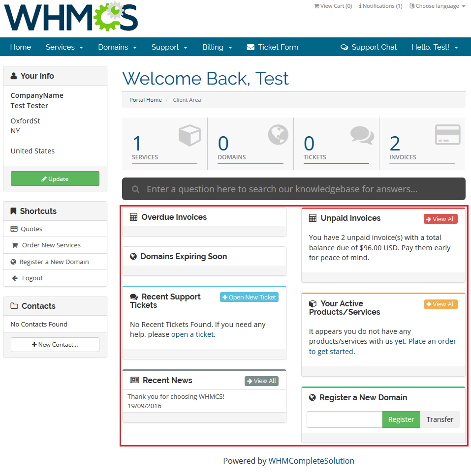Click the folder icon beside Contacts

click(x=14, y=306)
